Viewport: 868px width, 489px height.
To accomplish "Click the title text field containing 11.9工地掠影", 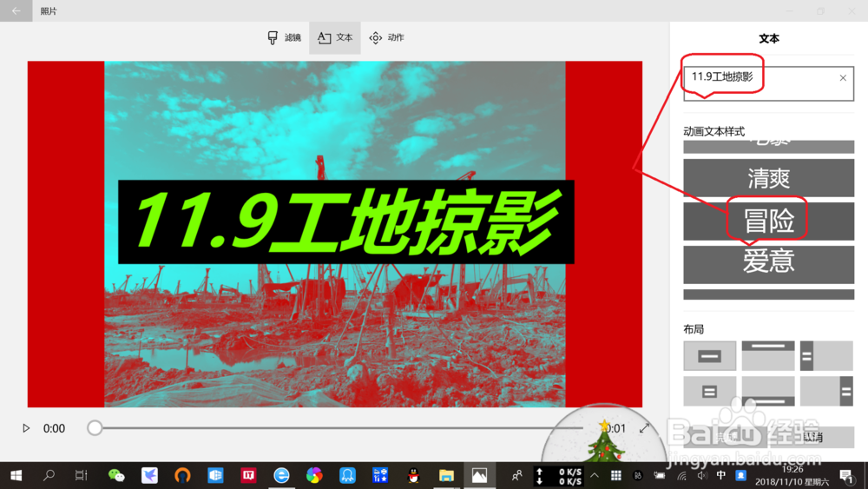I will [768, 83].
